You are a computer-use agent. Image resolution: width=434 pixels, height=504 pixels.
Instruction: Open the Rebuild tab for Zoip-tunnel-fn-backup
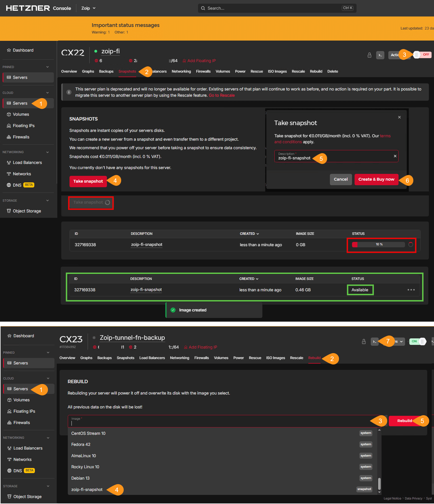pyautogui.click(x=314, y=358)
